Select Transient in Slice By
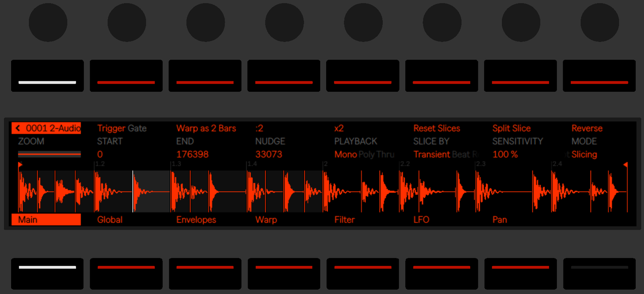 (x=431, y=155)
